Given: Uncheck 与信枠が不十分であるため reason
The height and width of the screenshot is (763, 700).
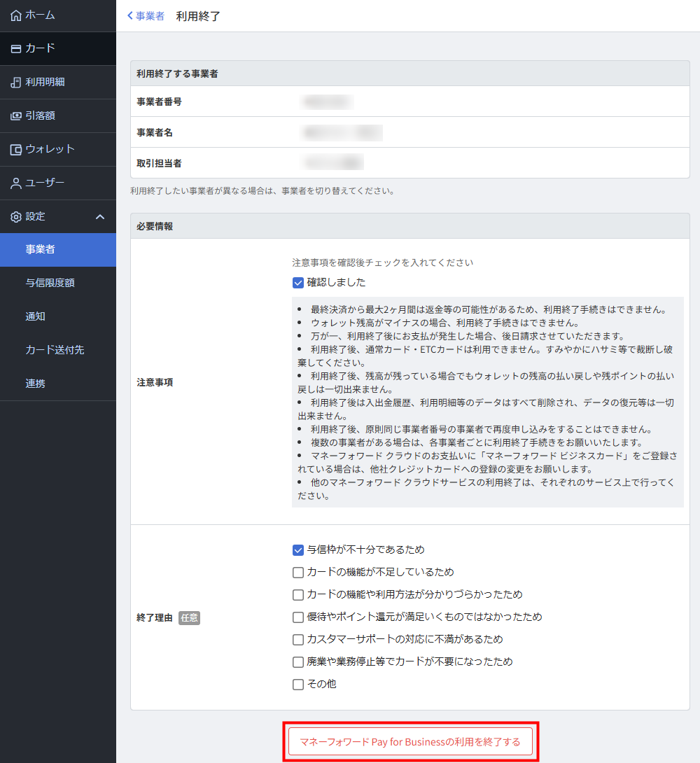Looking at the screenshot, I should click(x=298, y=550).
